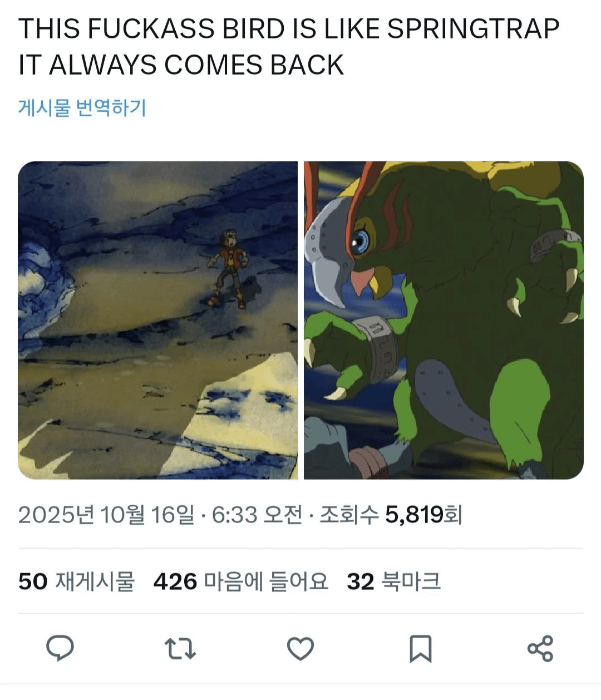Image resolution: width=601 pixels, height=700 pixels.
Task: Like the post with heart icon
Action: click(x=300, y=649)
